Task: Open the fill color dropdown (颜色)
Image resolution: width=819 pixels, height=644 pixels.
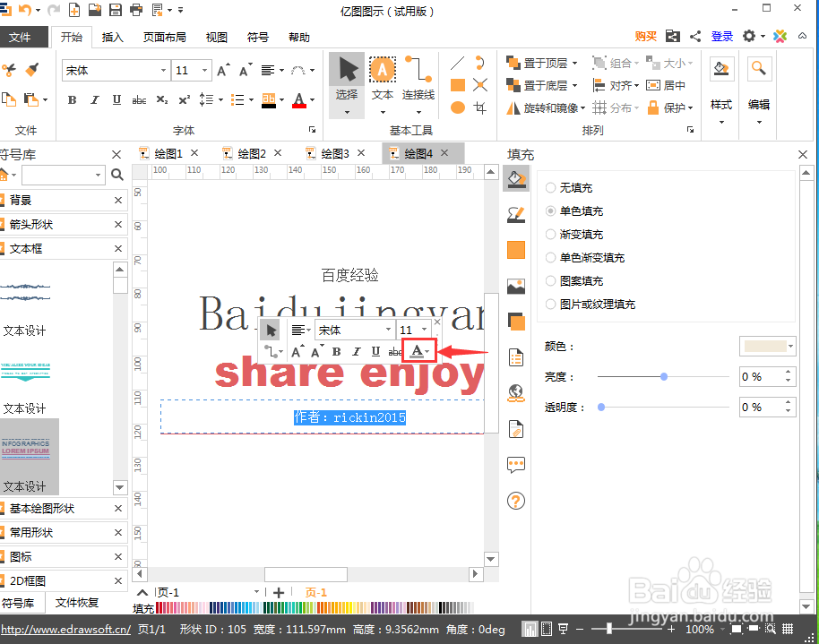Action: pos(791,347)
